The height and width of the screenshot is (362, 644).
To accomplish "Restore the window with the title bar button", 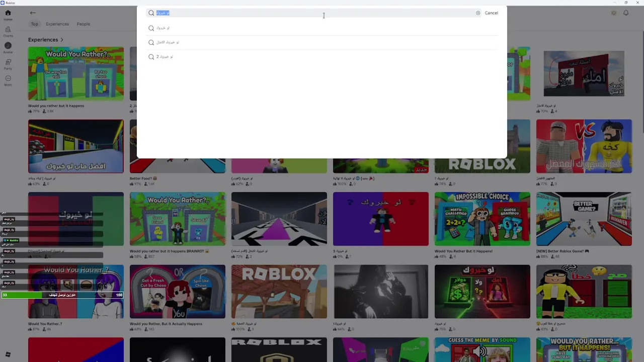I will point(626,3).
